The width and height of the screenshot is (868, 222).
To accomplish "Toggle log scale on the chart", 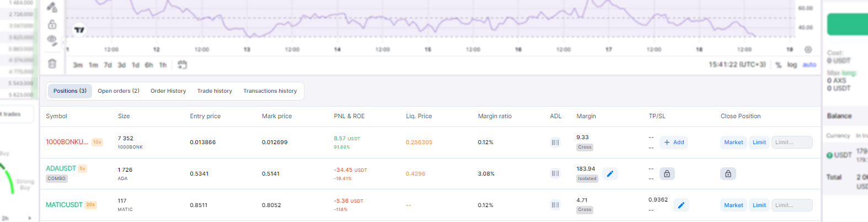I will pyautogui.click(x=792, y=65).
